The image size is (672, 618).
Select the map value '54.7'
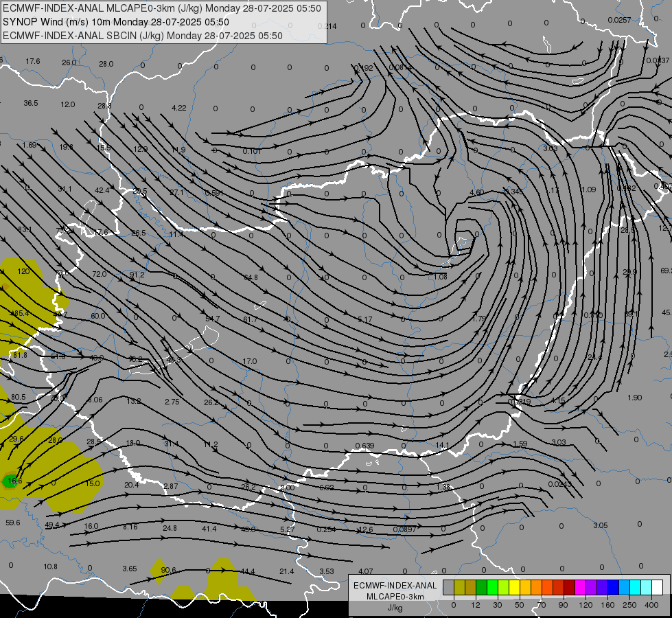pos(213,319)
